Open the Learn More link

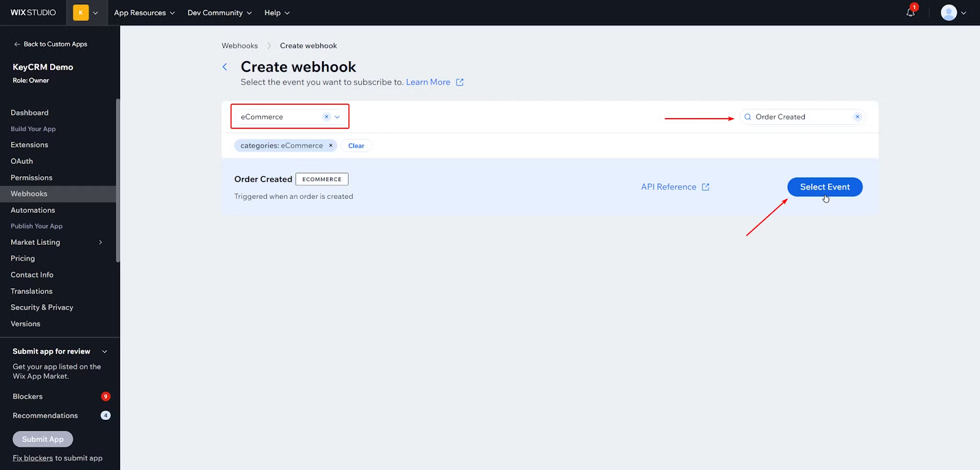click(x=428, y=82)
